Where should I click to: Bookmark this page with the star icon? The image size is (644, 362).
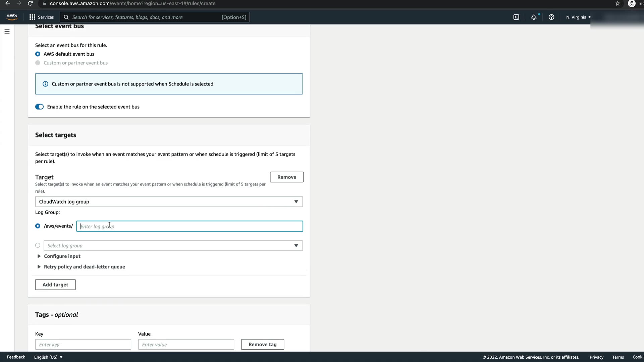[618, 3]
